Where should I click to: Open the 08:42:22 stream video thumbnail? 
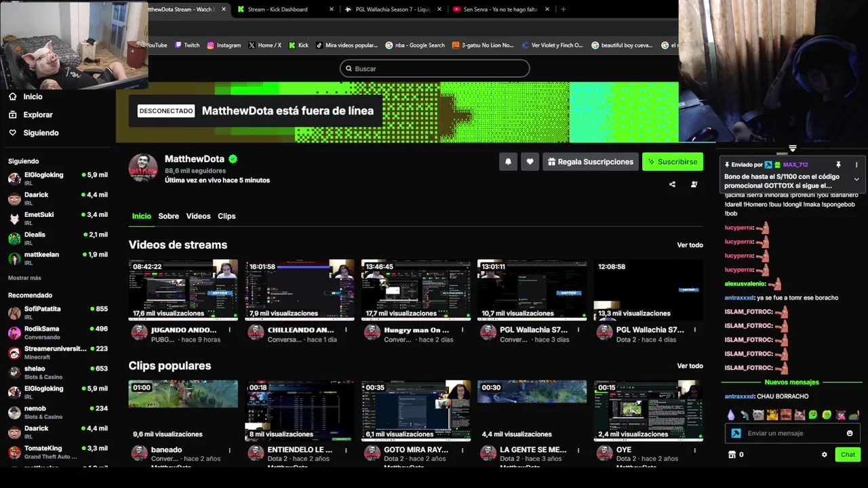pyautogui.click(x=183, y=289)
